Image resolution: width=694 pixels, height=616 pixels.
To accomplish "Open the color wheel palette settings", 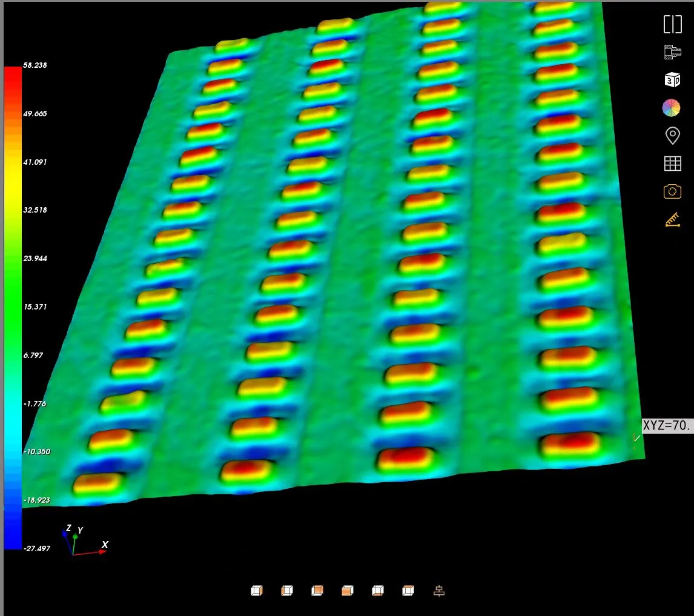I will (672, 108).
